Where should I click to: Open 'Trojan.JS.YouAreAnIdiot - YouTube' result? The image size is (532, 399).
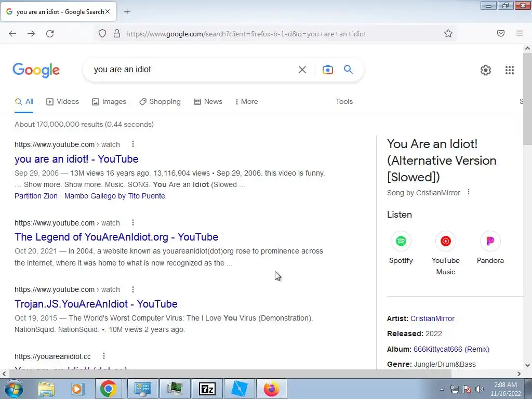click(x=96, y=303)
